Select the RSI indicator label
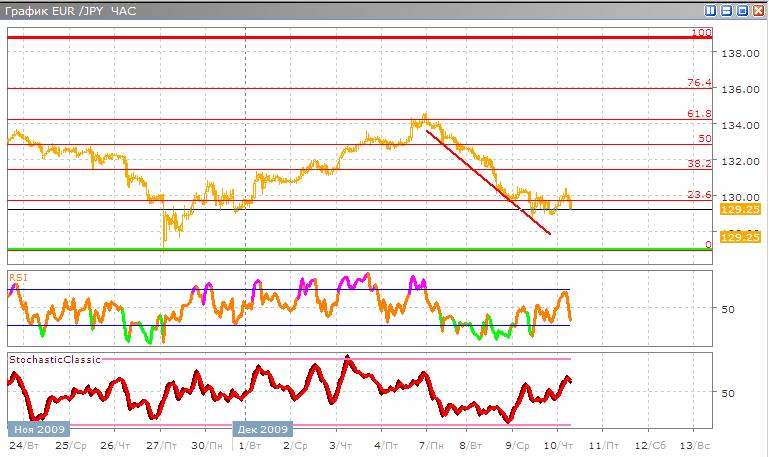Screen dimensions: 769x457 17,276
